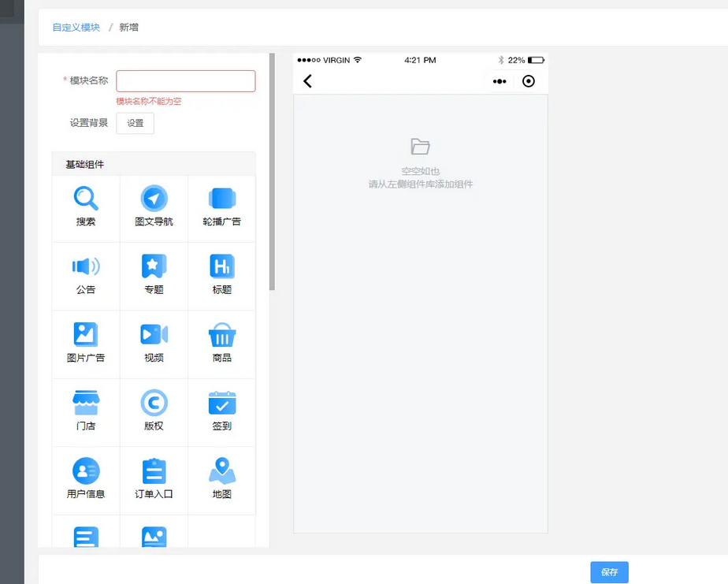728x584 pixels.
Task: Add the 签到 check-in component
Action: 222,411
